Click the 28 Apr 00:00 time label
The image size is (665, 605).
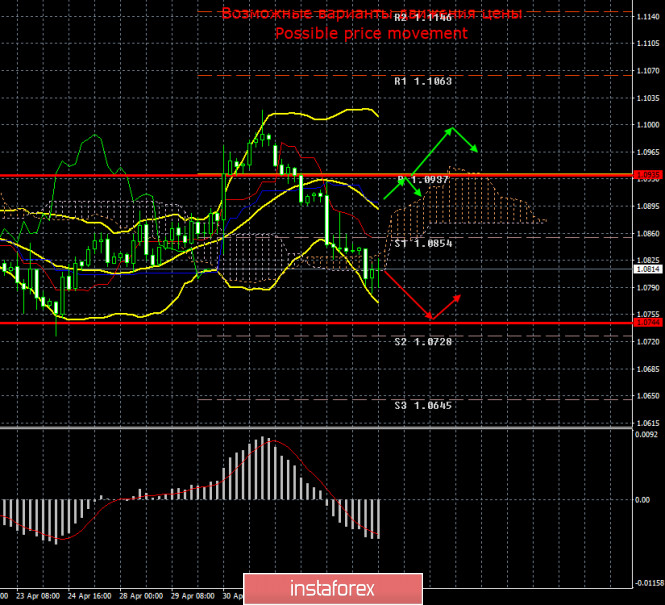tap(141, 596)
